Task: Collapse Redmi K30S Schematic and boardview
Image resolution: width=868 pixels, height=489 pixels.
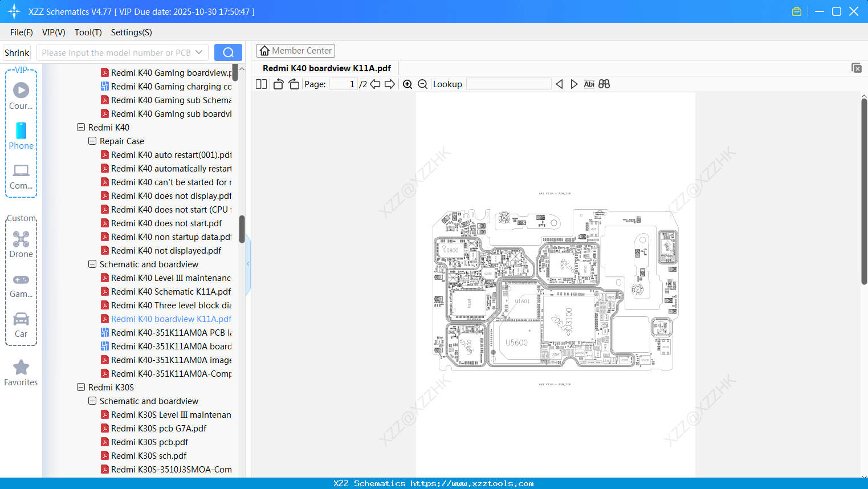Action: click(x=92, y=401)
